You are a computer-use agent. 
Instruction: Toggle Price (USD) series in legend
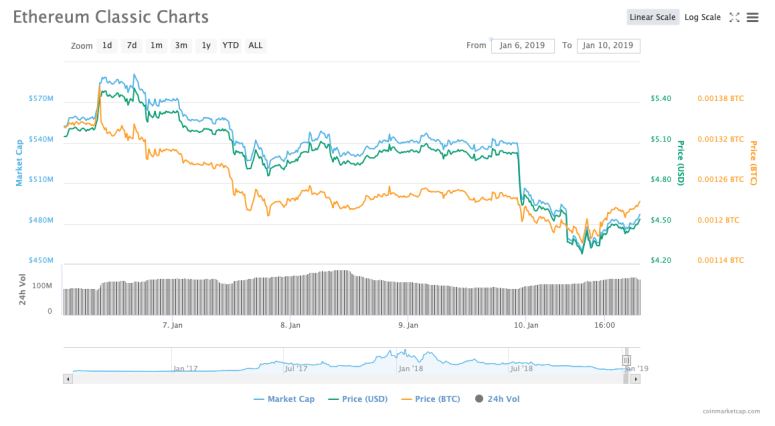(358, 399)
